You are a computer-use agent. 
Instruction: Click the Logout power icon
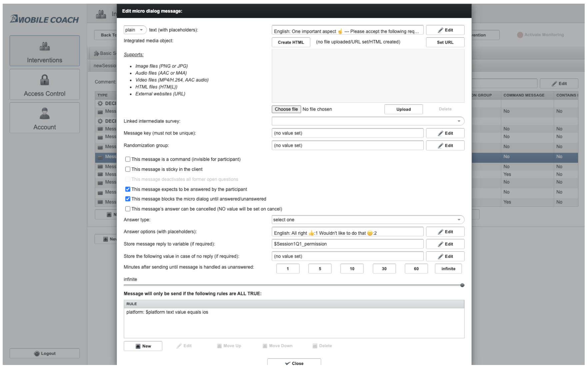tap(37, 353)
